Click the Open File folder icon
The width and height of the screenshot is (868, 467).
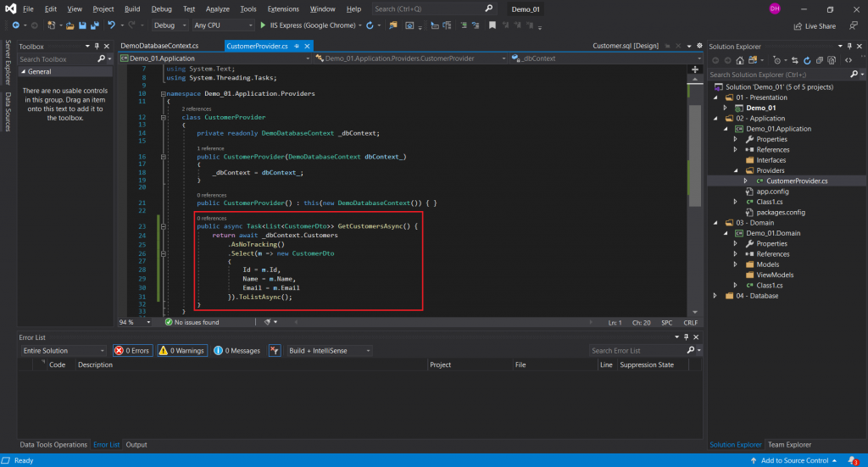pyautogui.click(x=70, y=25)
